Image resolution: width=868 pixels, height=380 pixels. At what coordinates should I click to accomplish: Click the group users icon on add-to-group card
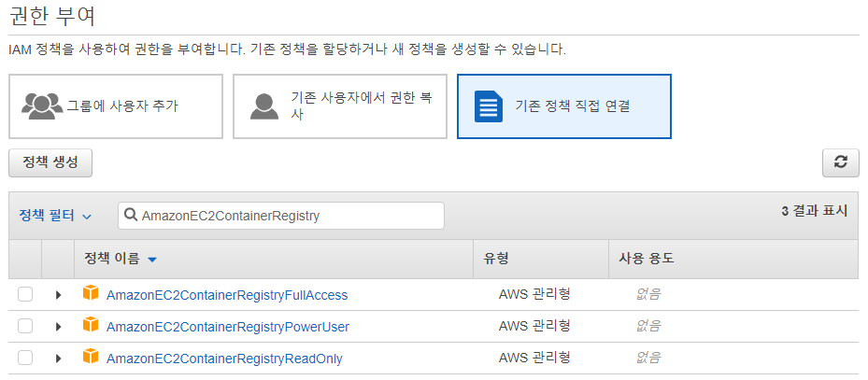click(42, 106)
